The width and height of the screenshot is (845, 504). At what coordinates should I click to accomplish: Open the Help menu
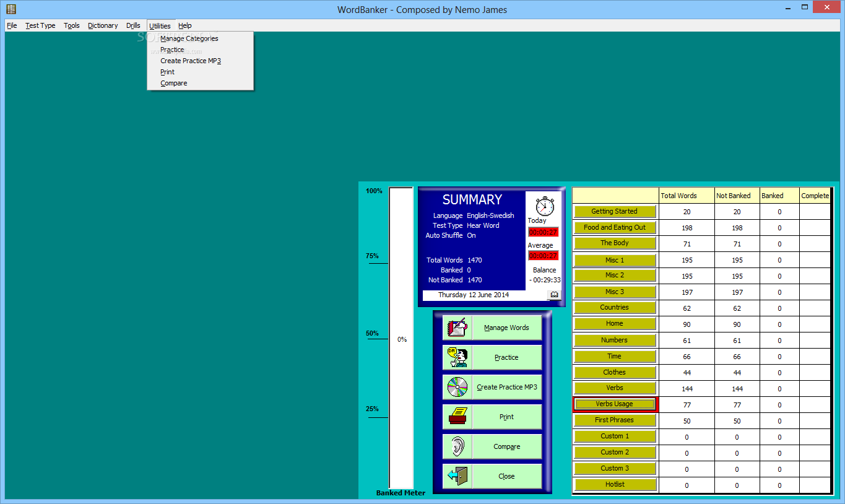pos(184,25)
